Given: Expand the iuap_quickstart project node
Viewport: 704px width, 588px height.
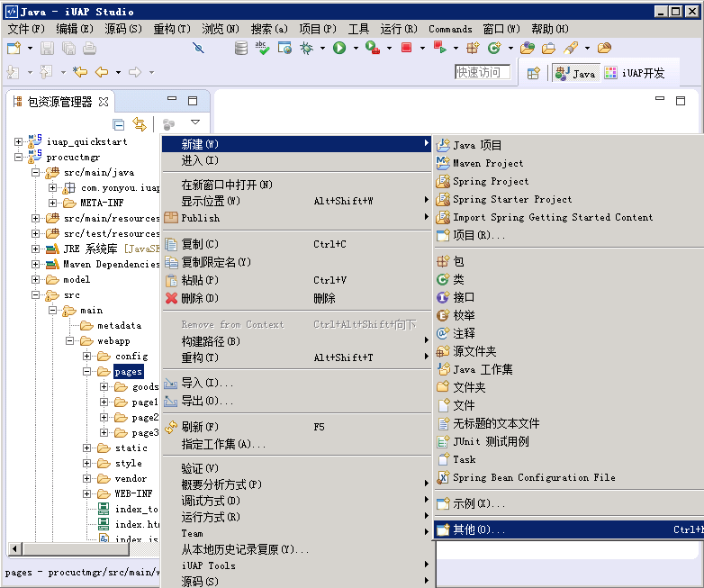Looking at the screenshot, I should 19,141.
